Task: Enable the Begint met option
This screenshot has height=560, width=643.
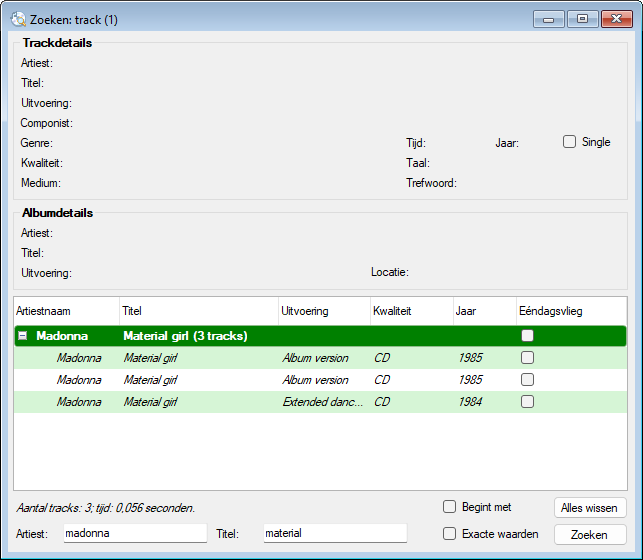Action: coord(449,507)
